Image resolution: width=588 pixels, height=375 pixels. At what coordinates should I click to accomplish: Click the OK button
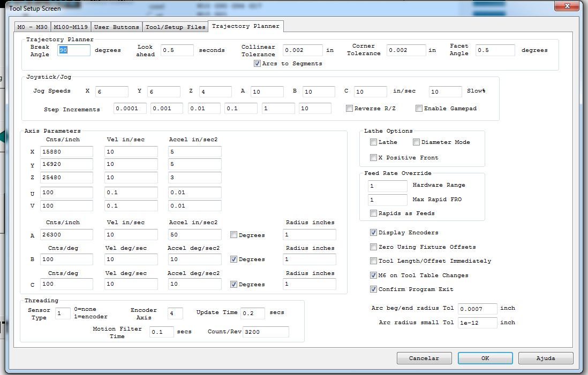tap(485, 358)
